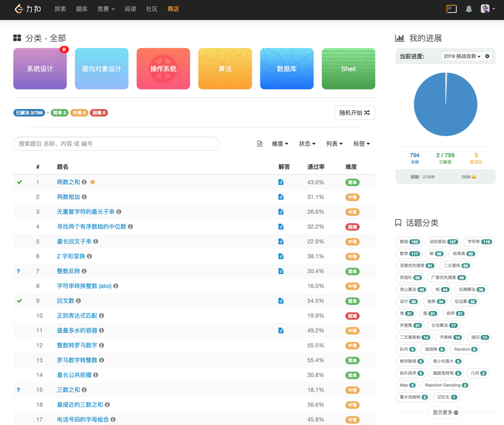Click the LeetCode 力扣 logo

pyautogui.click(x=28, y=9)
